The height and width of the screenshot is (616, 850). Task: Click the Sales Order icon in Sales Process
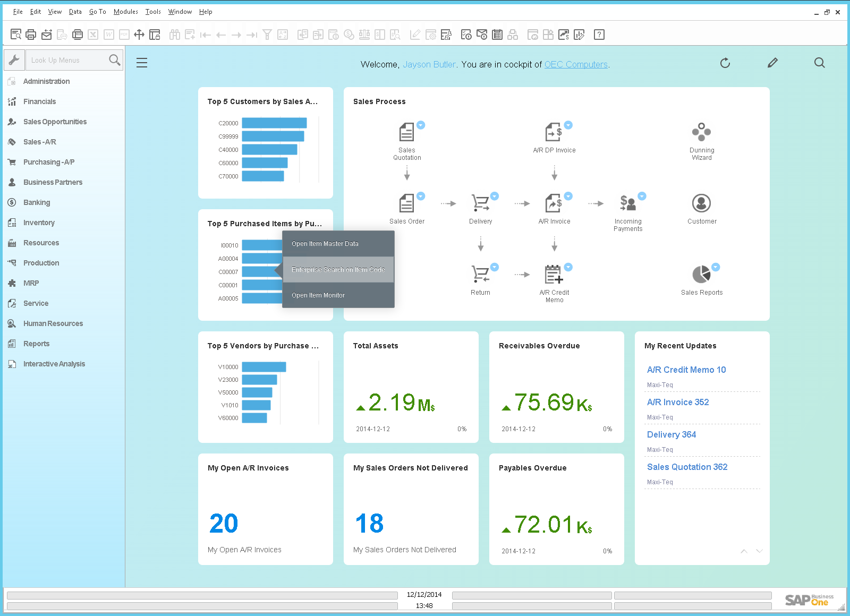406,203
